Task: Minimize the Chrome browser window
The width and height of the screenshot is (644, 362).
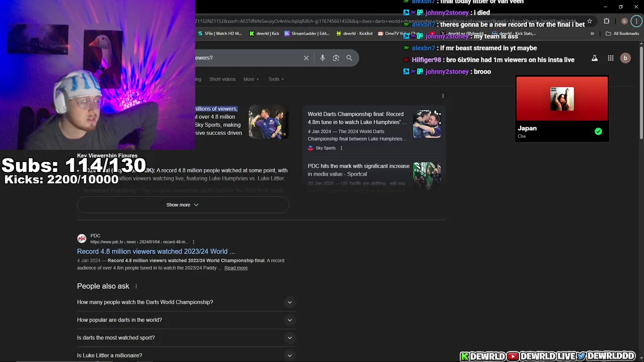Action: click(606, 7)
